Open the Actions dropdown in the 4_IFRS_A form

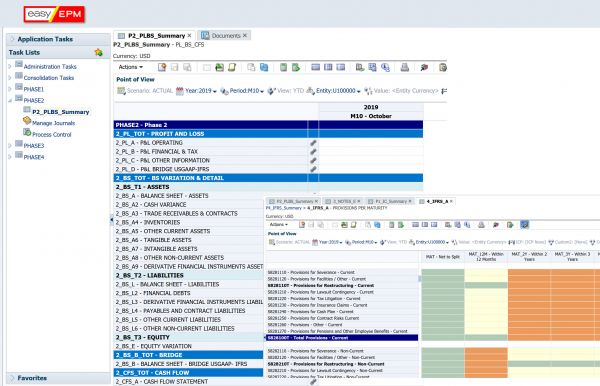click(x=279, y=225)
